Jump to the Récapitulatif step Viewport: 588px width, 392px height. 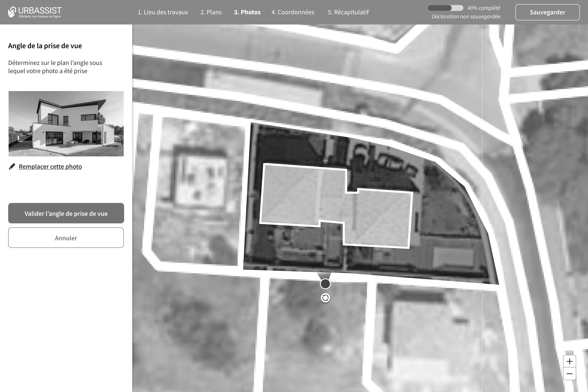tap(348, 12)
